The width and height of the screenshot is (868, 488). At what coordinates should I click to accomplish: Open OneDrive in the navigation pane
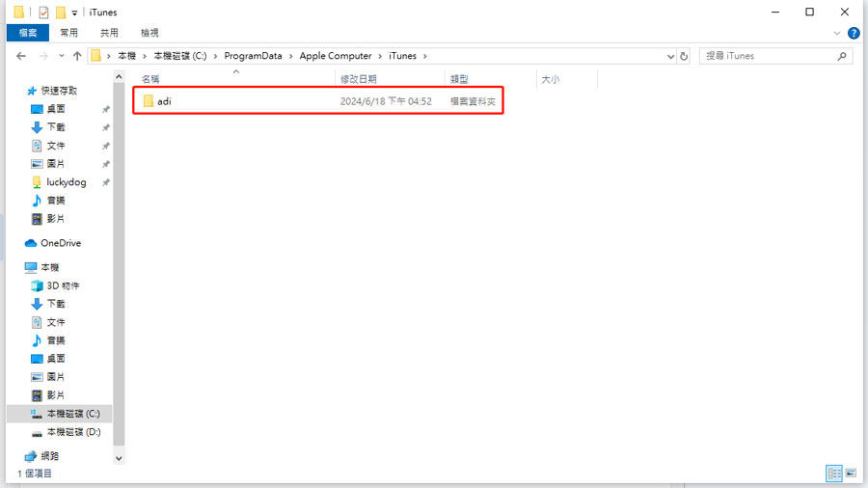pos(60,243)
